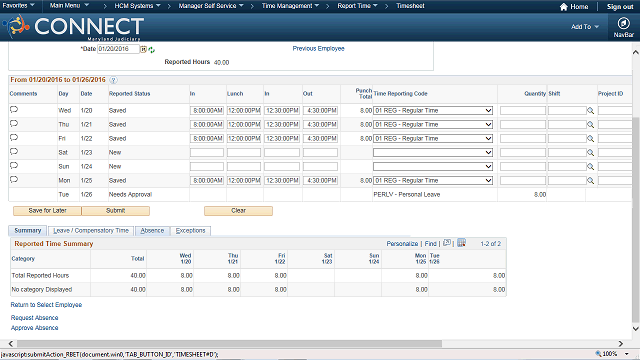Click the Home house icon
640x360 pixels.
[564, 7]
